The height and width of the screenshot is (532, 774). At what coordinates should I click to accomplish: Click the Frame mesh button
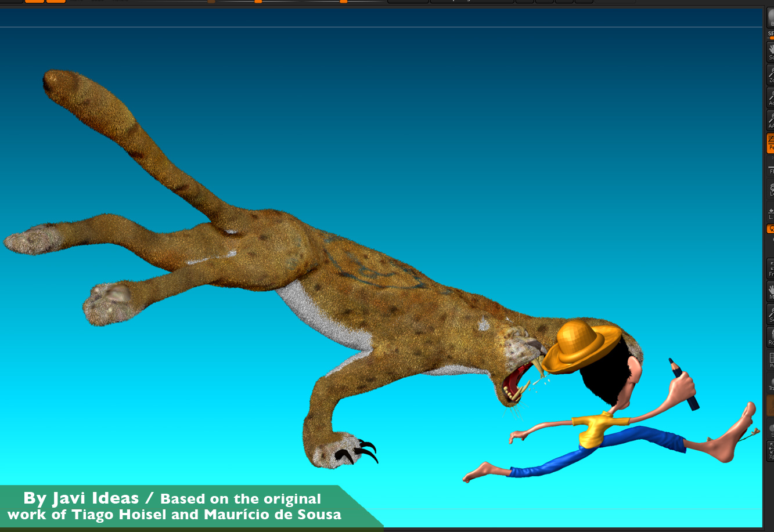tap(771, 269)
